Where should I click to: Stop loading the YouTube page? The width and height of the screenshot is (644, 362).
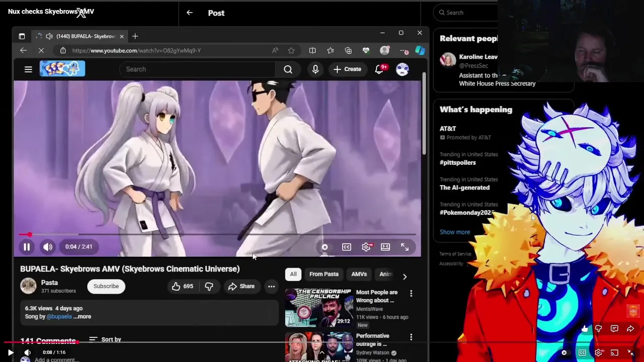(41, 50)
